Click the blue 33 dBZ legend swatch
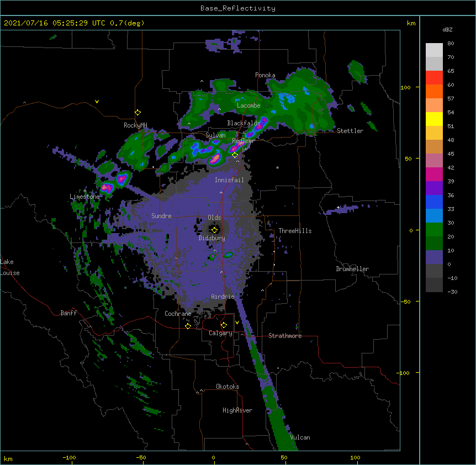 [434, 202]
